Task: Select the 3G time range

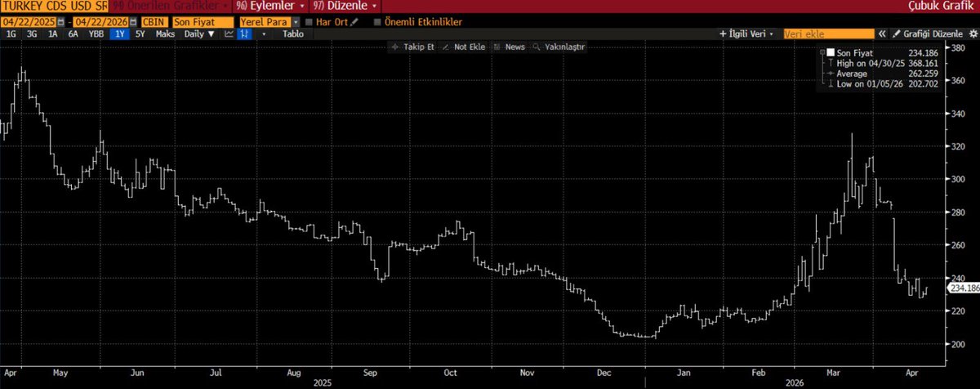Action: (33, 34)
